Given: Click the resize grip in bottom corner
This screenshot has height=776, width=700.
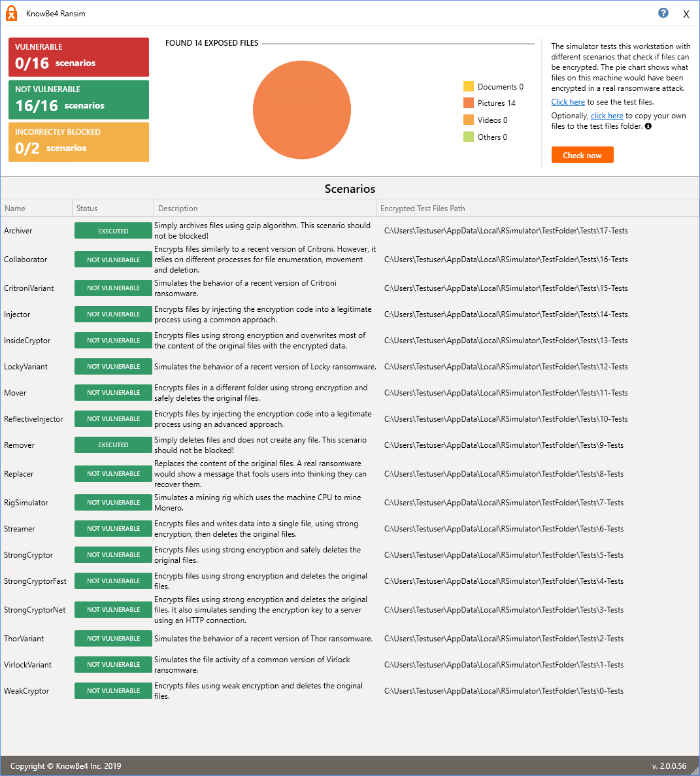Looking at the screenshot, I should (x=695, y=771).
